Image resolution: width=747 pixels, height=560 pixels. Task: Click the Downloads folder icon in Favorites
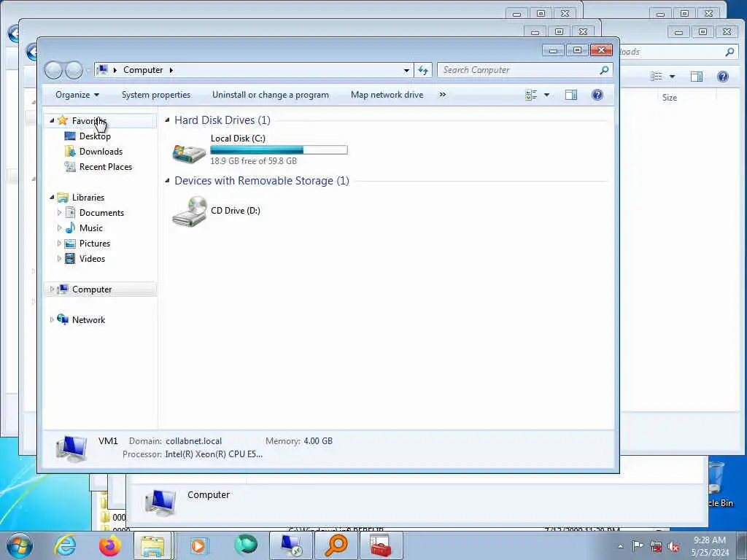point(70,152)
